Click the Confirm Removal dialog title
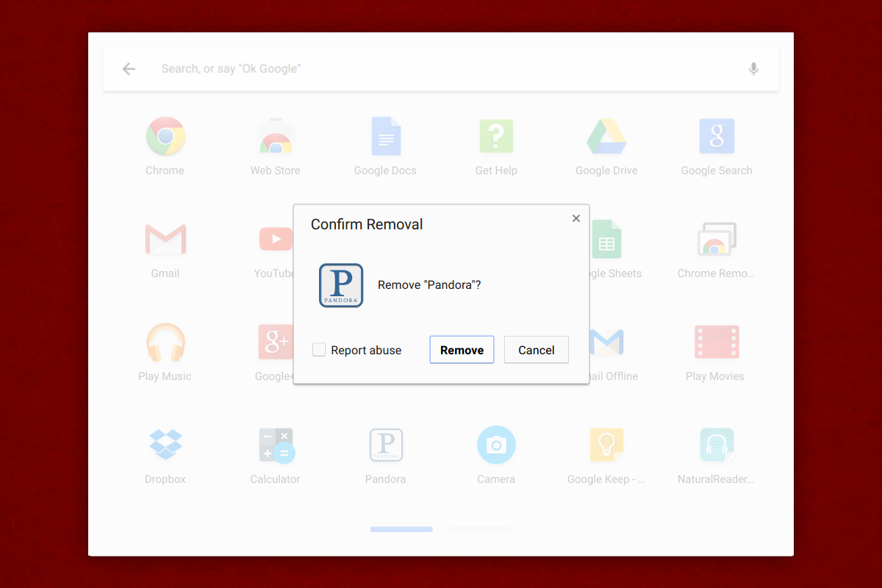The width and height of the screenshot is (882, 588). (x=367, y=225)
